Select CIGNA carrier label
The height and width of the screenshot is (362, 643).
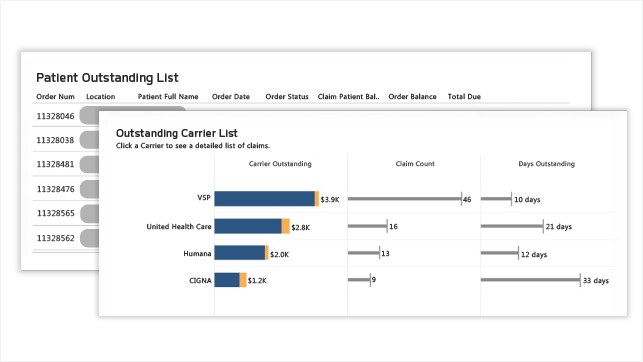pos(200,280)
